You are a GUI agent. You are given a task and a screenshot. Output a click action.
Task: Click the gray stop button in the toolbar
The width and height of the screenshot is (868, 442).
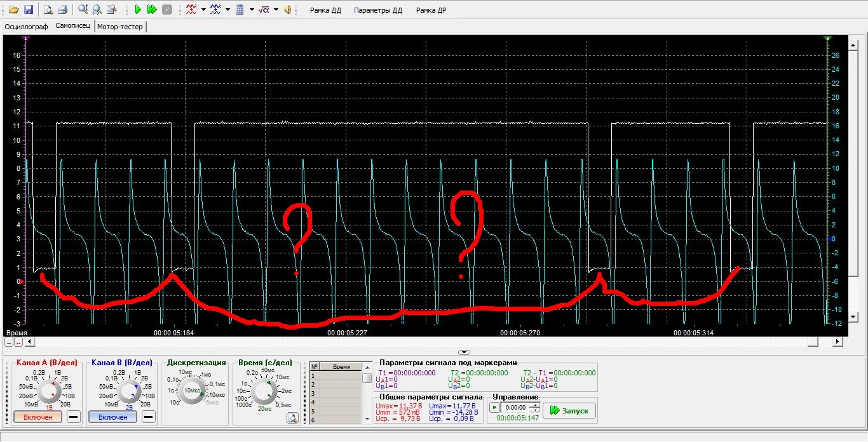(x=166, y=10)
